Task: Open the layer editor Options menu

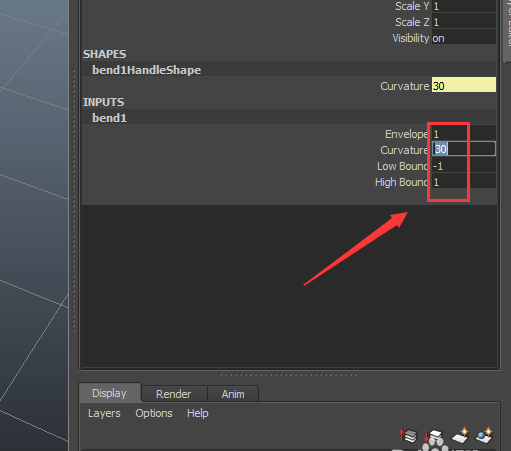Action: click(x=154, y=413)
